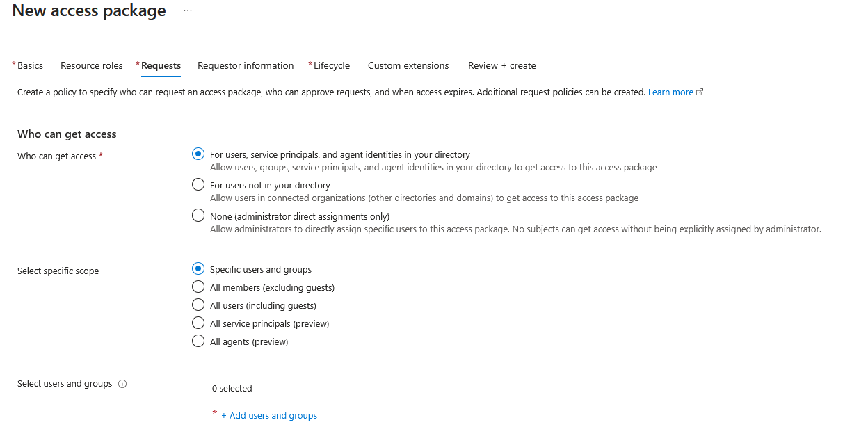This screenshot has height=427, width=868.
Task: Select the Specific users and groups option
Action: coord(198,268)
